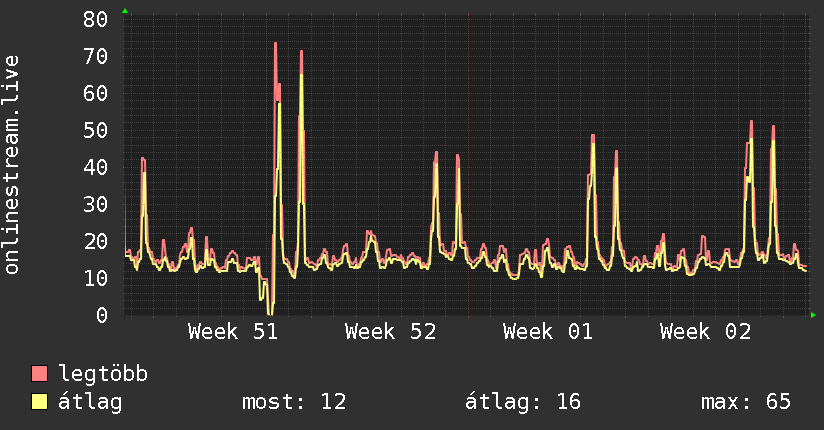Click the 70 y-axis label
The image size is (824, 430).
(x=95, y=56)
